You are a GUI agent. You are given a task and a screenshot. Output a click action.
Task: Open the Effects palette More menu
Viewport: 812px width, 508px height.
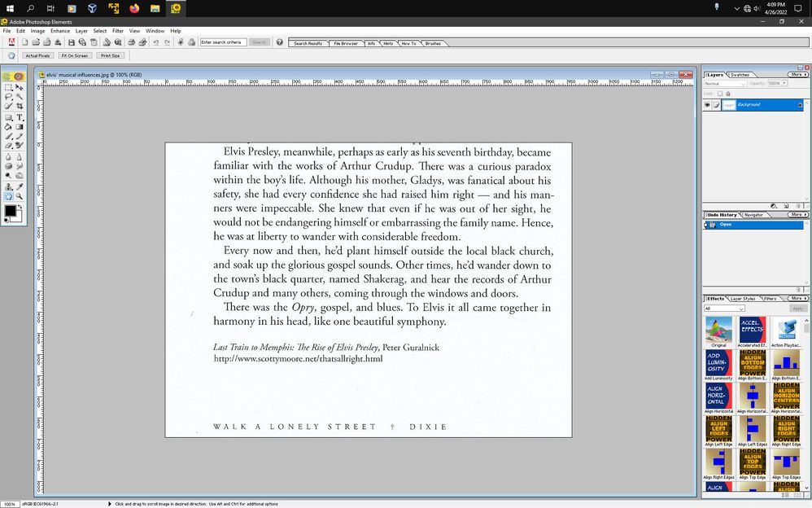tap(797, 299)
